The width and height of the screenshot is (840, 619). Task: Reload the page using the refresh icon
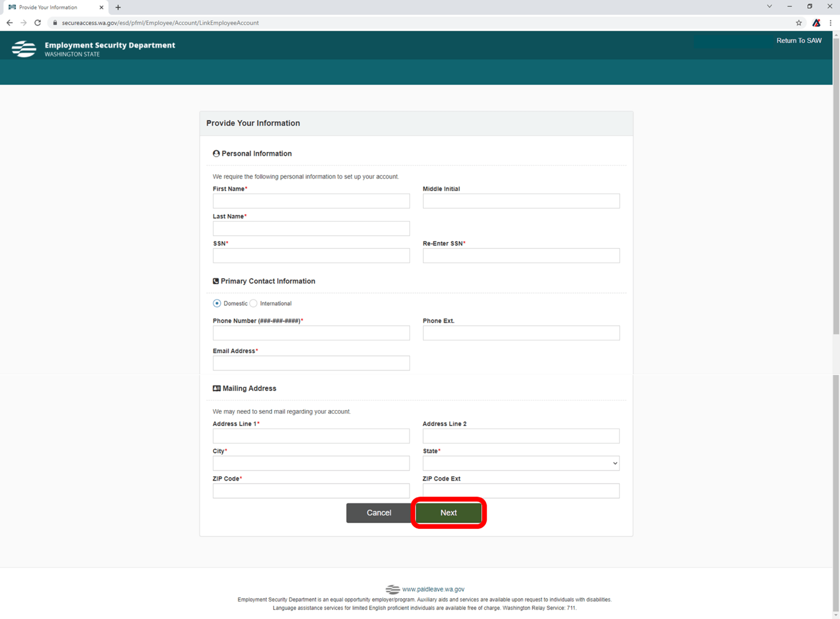(x=37, y=23)
